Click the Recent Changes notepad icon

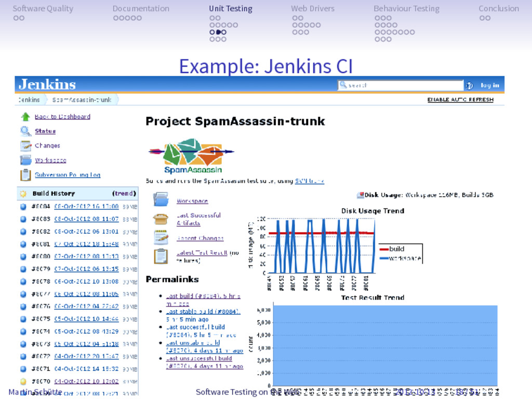pos(161,237)
